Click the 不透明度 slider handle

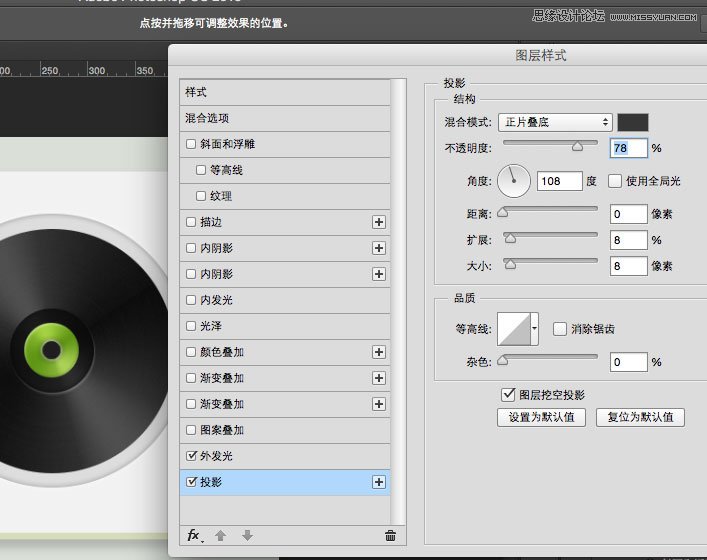pyautogui.click(x=578, y=146)
